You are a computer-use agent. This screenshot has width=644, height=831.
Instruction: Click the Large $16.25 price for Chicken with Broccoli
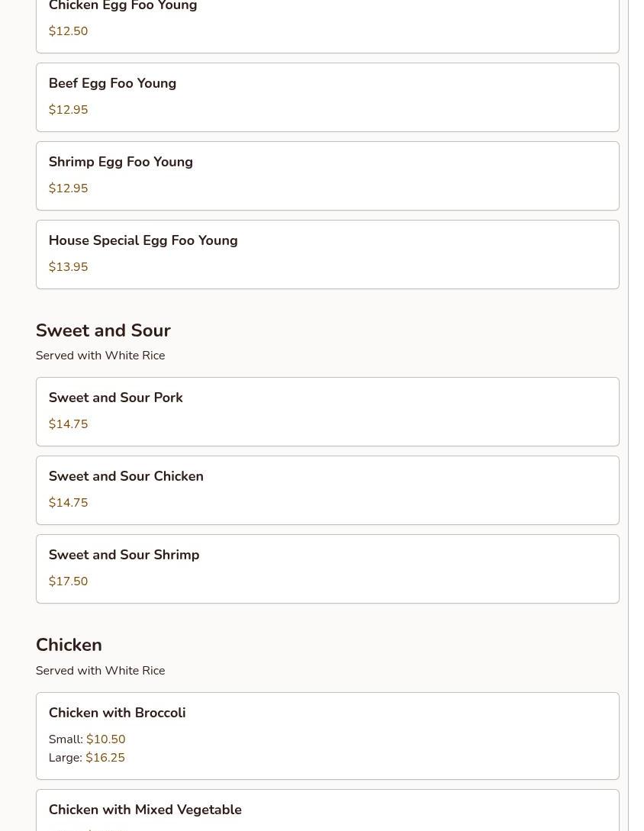[105, 758]
